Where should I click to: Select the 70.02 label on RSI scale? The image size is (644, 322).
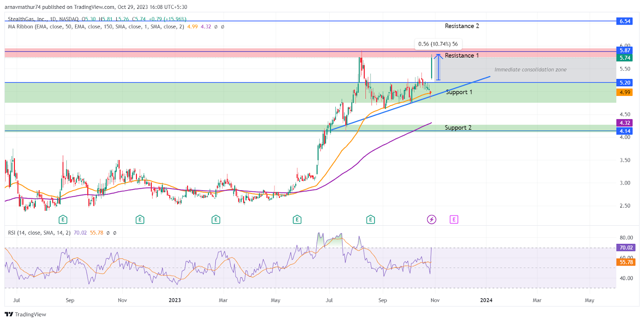[x=626, y=248]
